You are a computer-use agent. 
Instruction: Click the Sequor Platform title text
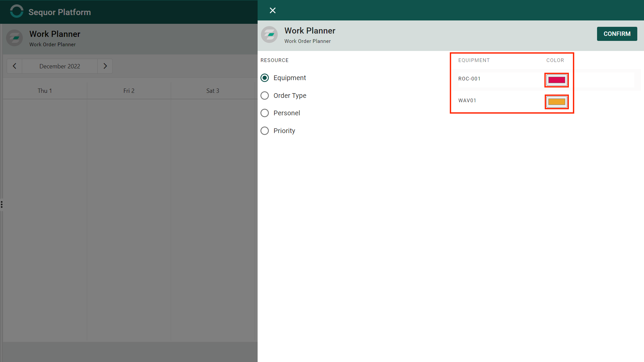pos(60,12)
